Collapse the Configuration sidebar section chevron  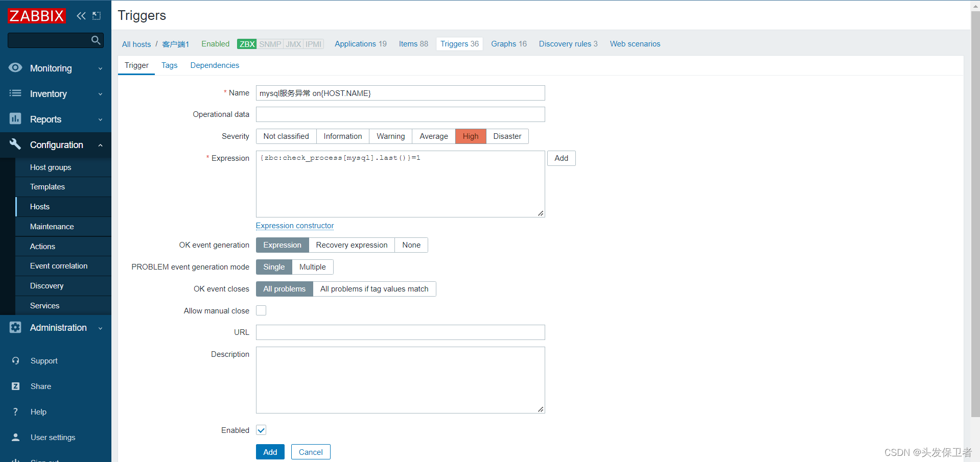point(100,144)
